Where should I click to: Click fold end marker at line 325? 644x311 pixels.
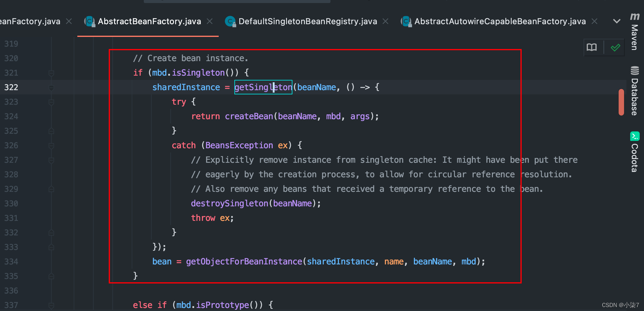[x=51, y=131]
